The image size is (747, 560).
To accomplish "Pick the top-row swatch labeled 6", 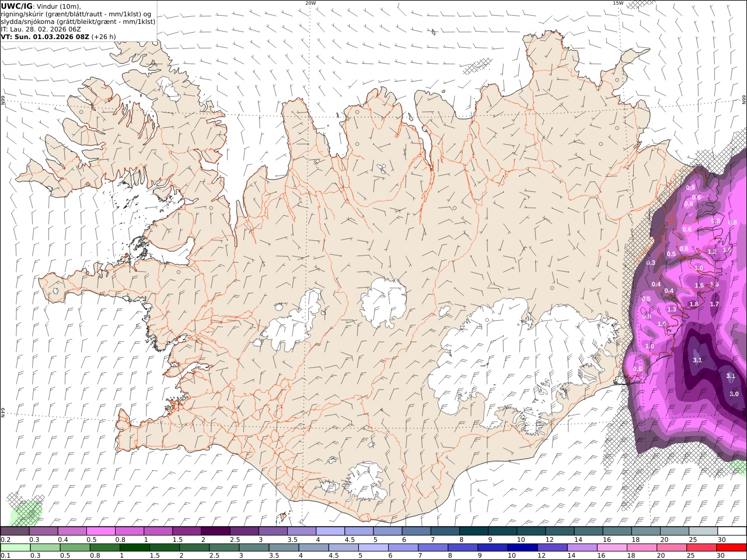I will 417,531.
